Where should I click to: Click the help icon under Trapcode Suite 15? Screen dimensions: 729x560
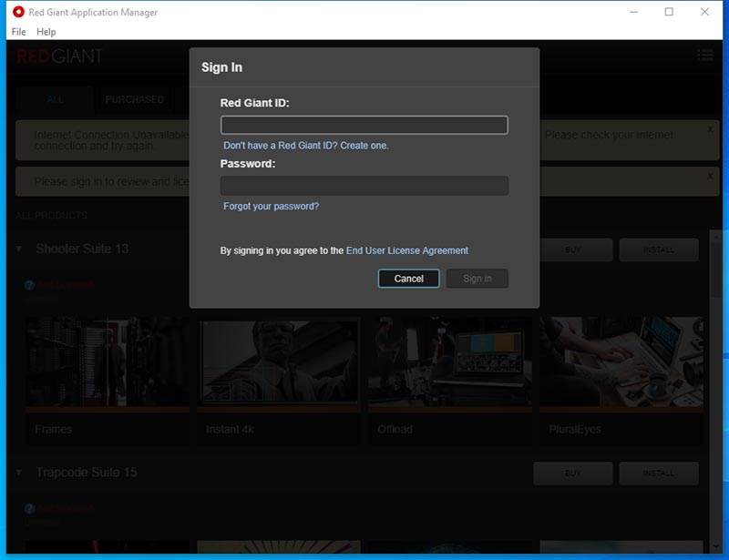(x=30, y=508)
